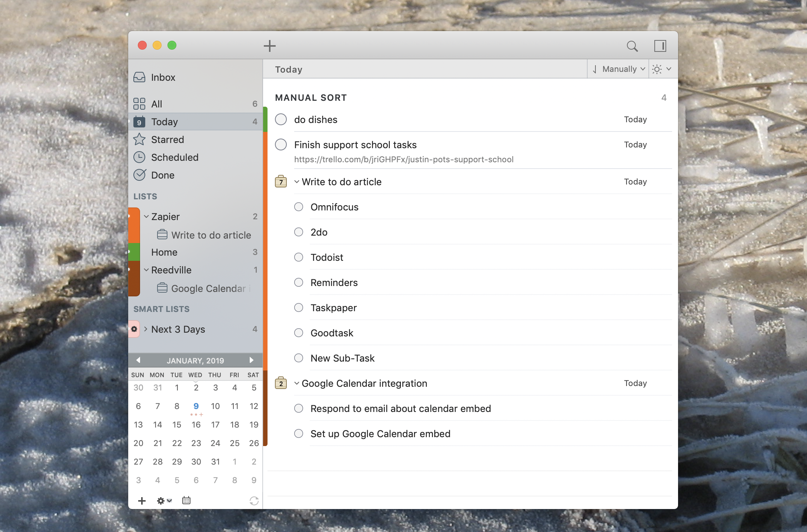Collapse the Write to do article task
The height and width of the screenshot is (532, 807).
click(x=297, y=182)
